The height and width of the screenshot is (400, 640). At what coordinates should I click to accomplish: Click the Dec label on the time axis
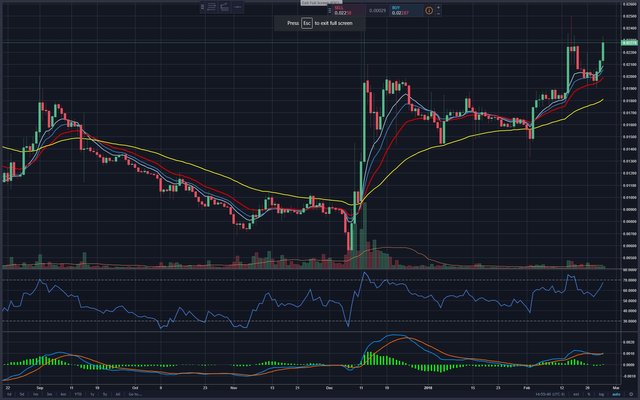point(329,388)
